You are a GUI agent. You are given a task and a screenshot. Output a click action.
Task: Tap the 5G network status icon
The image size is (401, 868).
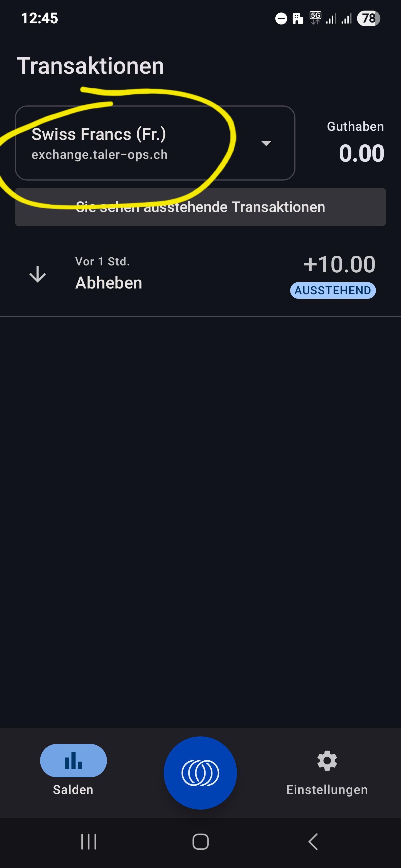click(315, 18)
